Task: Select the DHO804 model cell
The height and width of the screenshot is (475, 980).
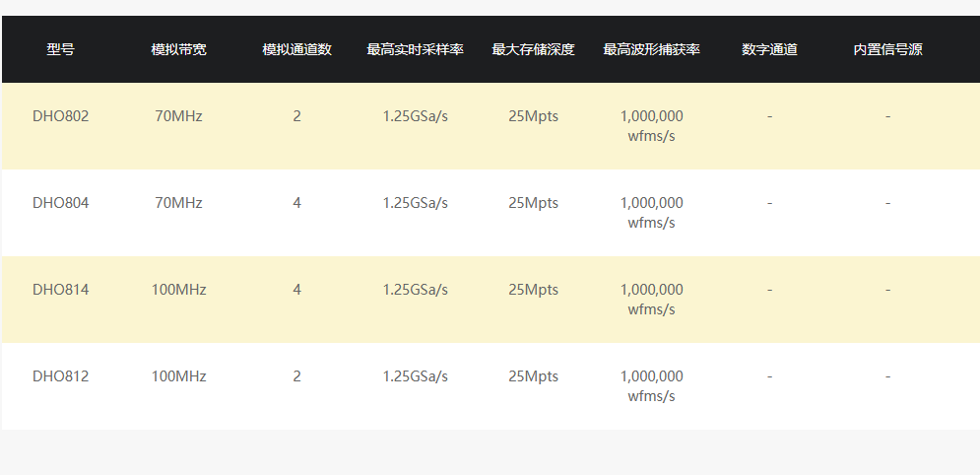Action: pos(61,203)
